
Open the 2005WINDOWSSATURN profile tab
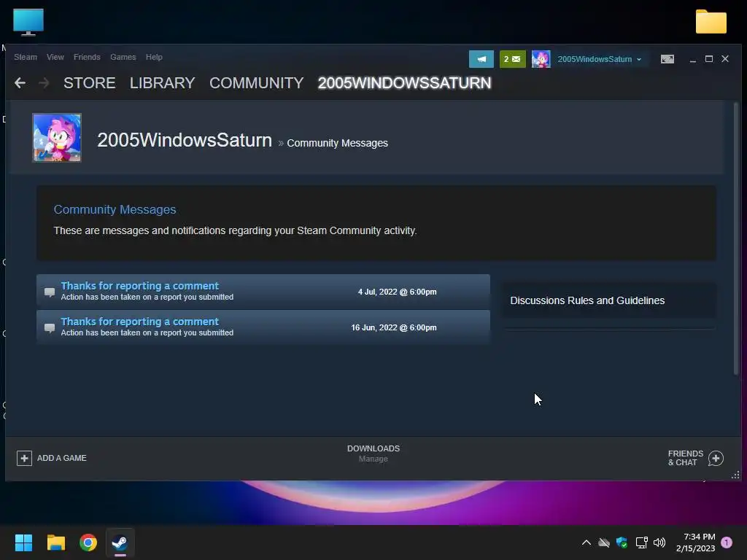pos(404,83)
